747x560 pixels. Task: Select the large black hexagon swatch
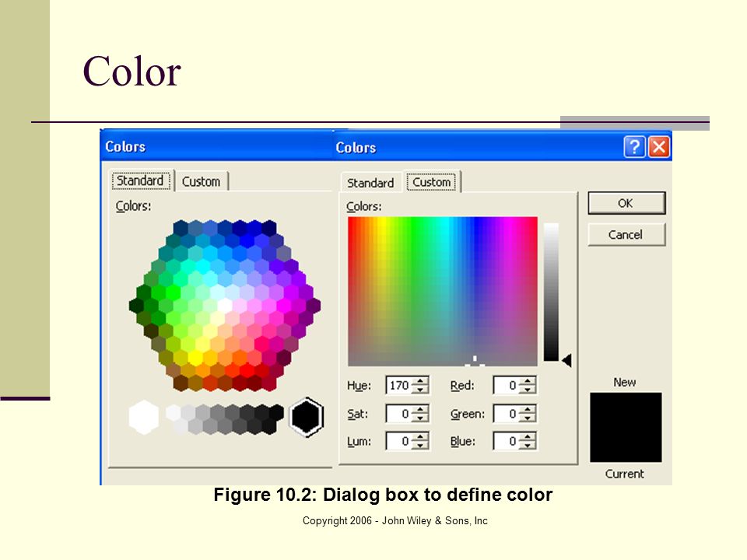[x=307, y=417]
